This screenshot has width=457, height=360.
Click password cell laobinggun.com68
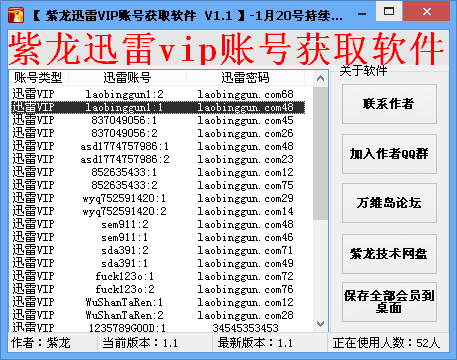245,94
